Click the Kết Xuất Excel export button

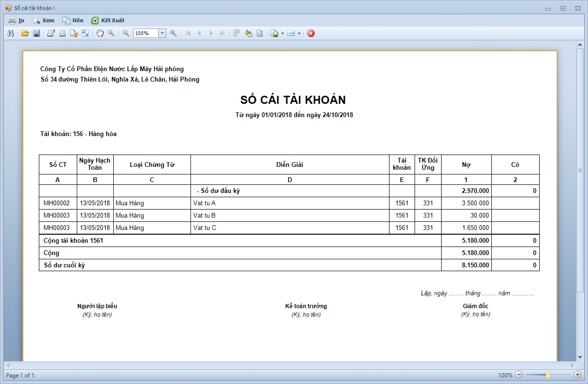pos(108,20)
